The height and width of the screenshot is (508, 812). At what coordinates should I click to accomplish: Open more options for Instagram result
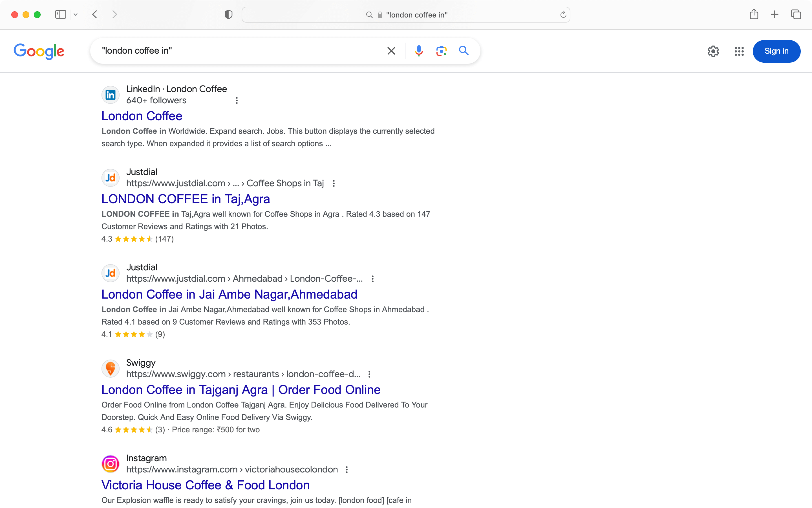tap(347, 470)
